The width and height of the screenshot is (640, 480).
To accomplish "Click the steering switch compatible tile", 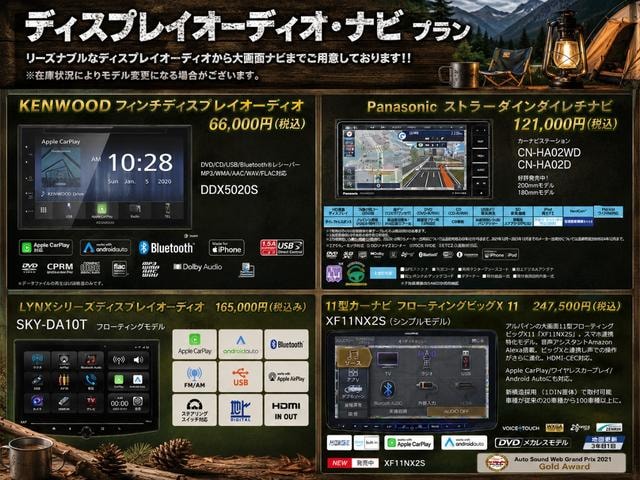I will point(195,410).
